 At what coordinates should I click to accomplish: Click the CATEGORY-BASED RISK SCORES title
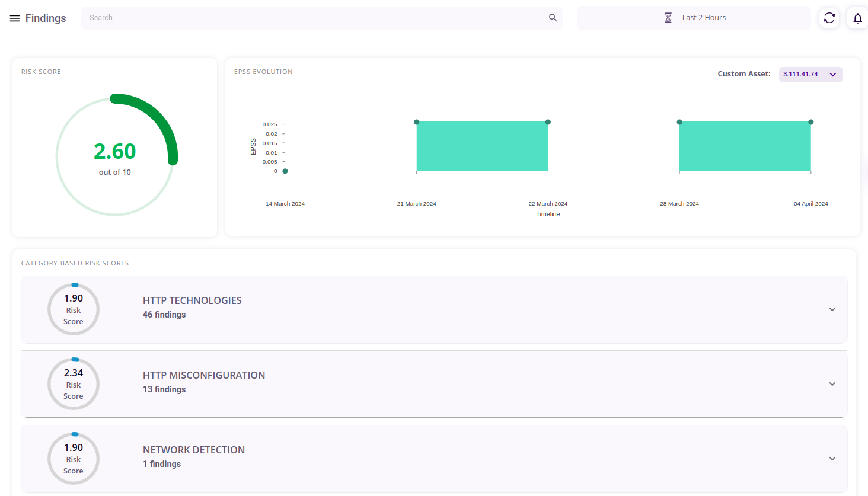click(75, 263)
